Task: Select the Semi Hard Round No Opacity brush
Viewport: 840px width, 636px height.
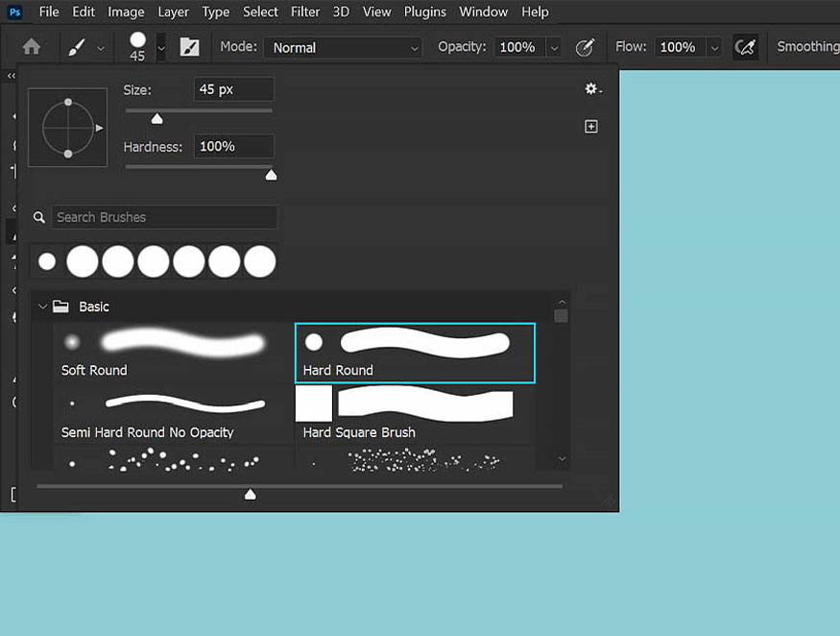Action: (173, 414)
